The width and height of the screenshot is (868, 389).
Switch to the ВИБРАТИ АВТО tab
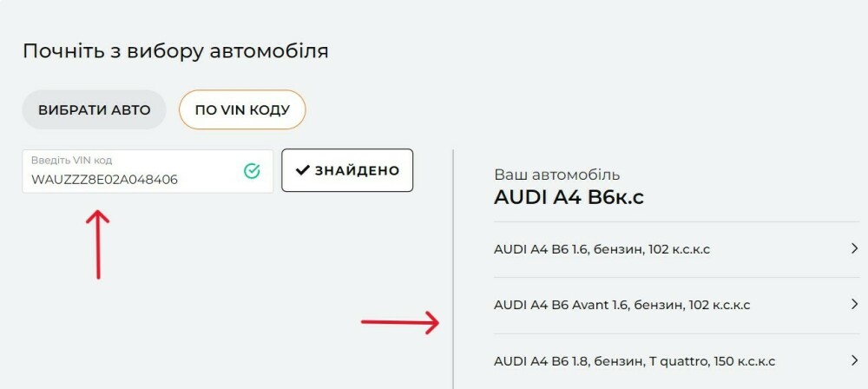click(94, 109)
